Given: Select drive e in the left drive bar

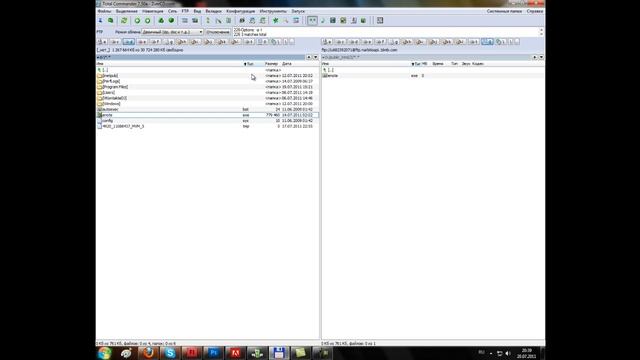Looking at the screenshot, I should pos(142,42).
